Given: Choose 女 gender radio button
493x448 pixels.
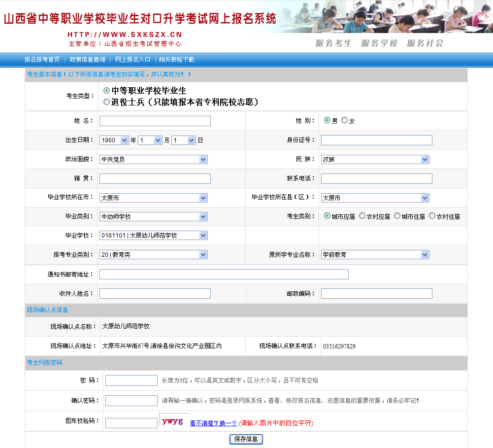Looking at the screenshot, I should [x=344, y=120].
